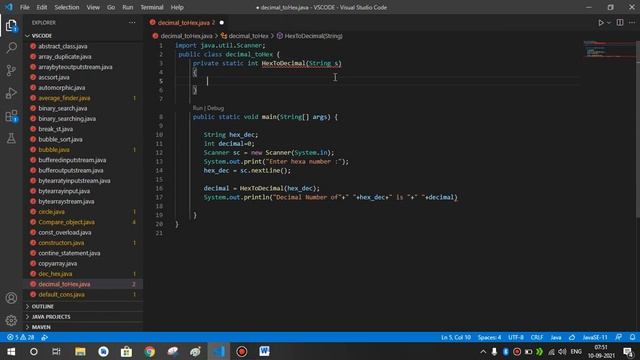Open Microsoft Word from taskbar
The height and width of the screenshot is (360, 640).
pos(264,351)
